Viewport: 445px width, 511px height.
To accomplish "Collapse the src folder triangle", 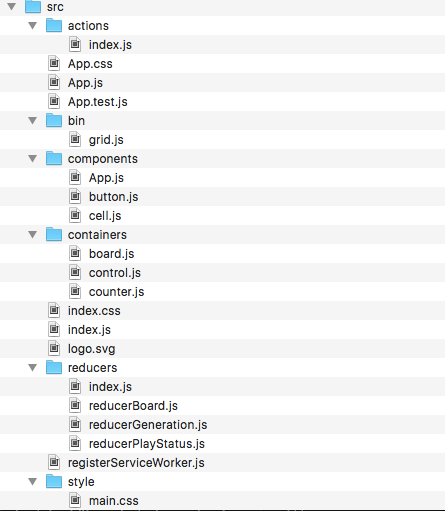I will click(x=12, y=6).
